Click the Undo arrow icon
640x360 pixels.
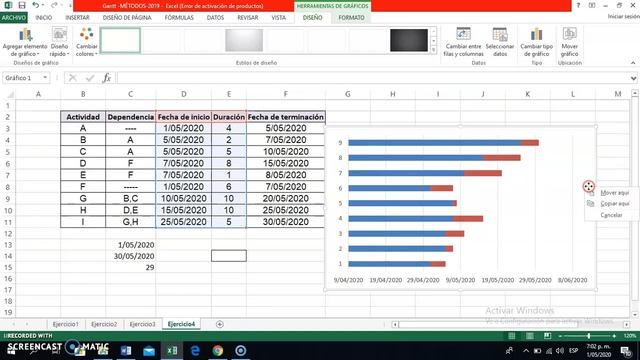click(x=36, y=5)
